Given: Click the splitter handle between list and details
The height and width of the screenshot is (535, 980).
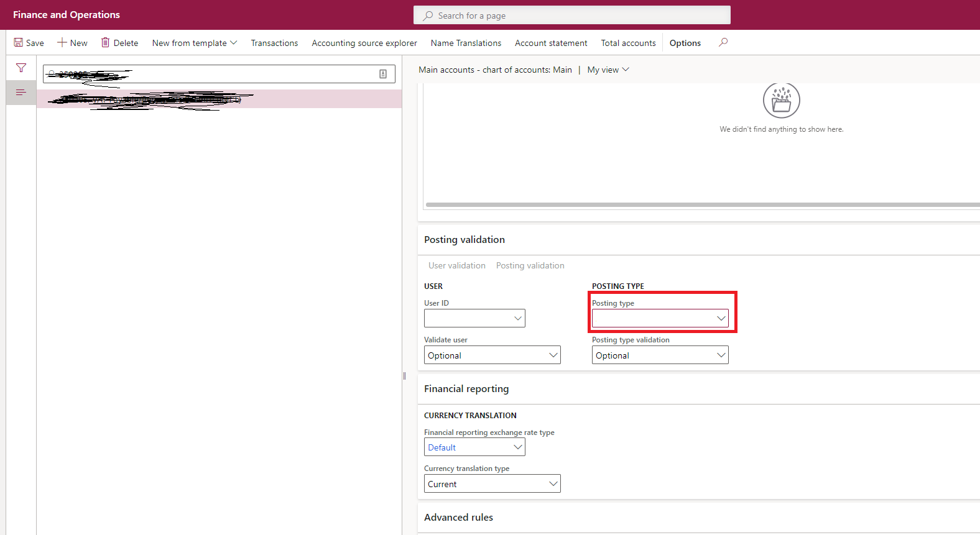Looking at the screenshot, I should click(404, 376).
